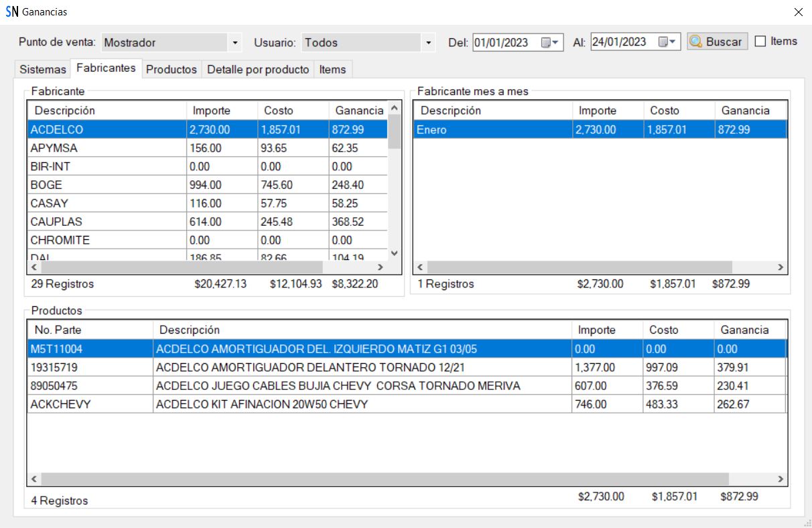The width and height of the screenshot is (812, 528).
Task: Click CAUPLAS ganancia value 368.52
Action: click(x=348, y=221)
